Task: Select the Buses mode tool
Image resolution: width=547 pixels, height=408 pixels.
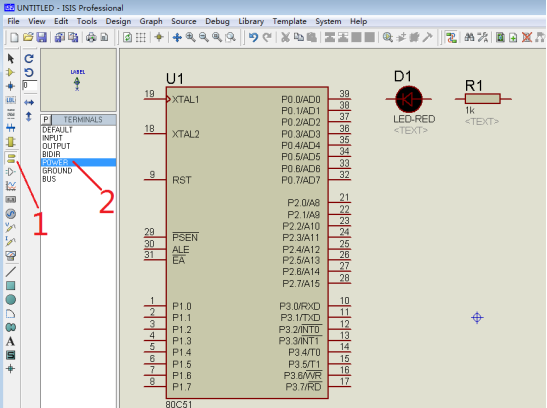Action: (11, 128)
